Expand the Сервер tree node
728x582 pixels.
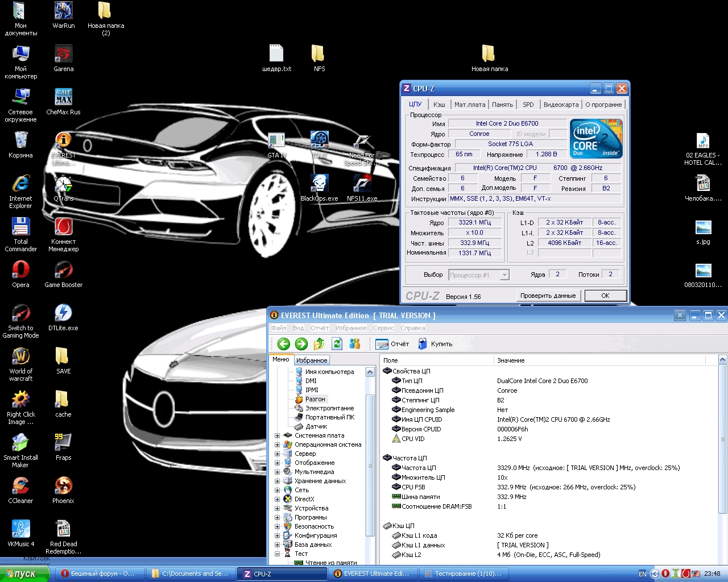(x=277, y=454)
